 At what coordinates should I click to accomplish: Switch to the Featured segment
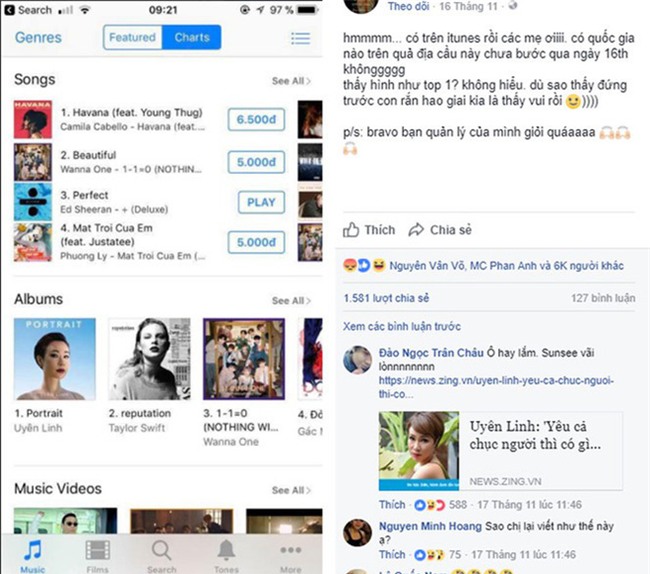(x=133, y=37)
